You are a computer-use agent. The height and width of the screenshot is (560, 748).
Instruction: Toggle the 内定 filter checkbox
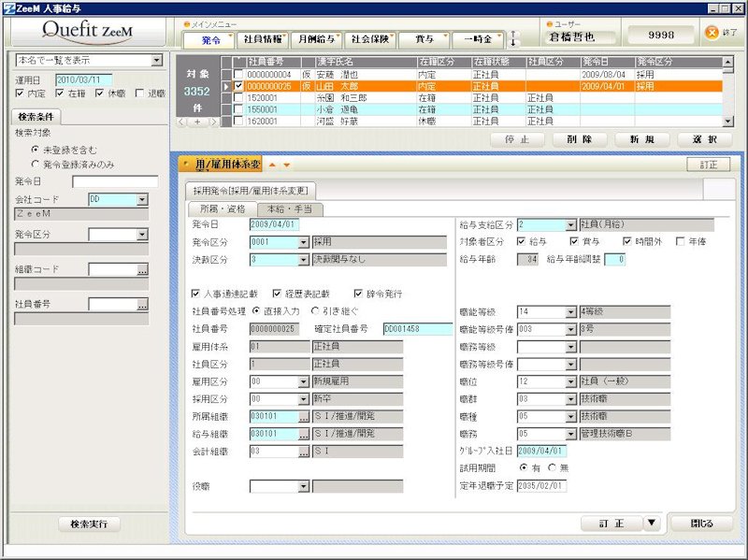tap(20, 93)
